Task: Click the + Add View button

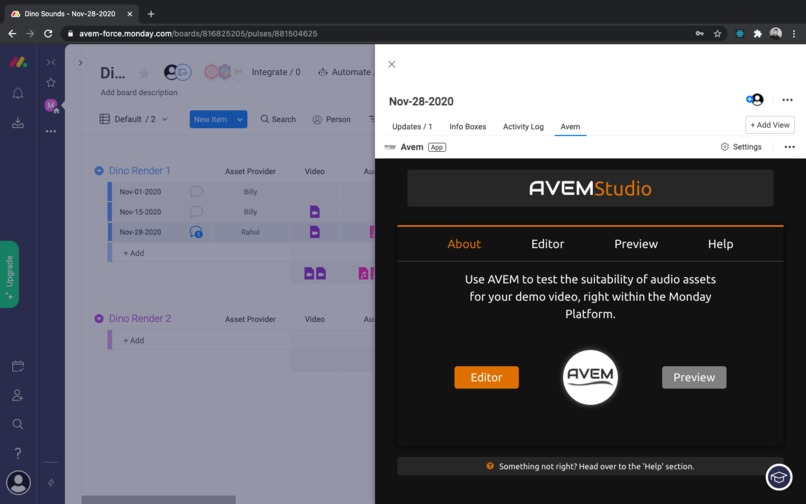Action: click(x=770, y=125)
